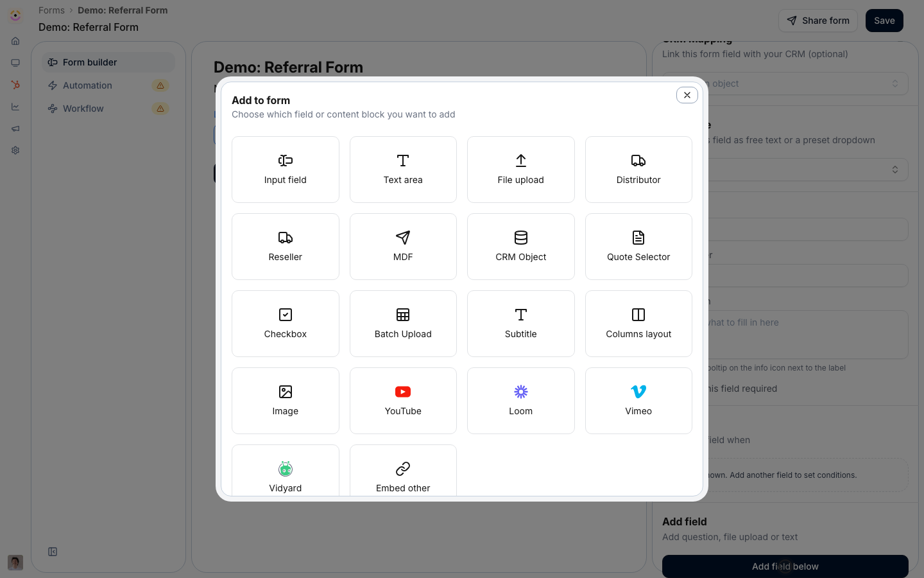Select the Loom embed icon
Screen dimensions: 924x578
[521, 392]
